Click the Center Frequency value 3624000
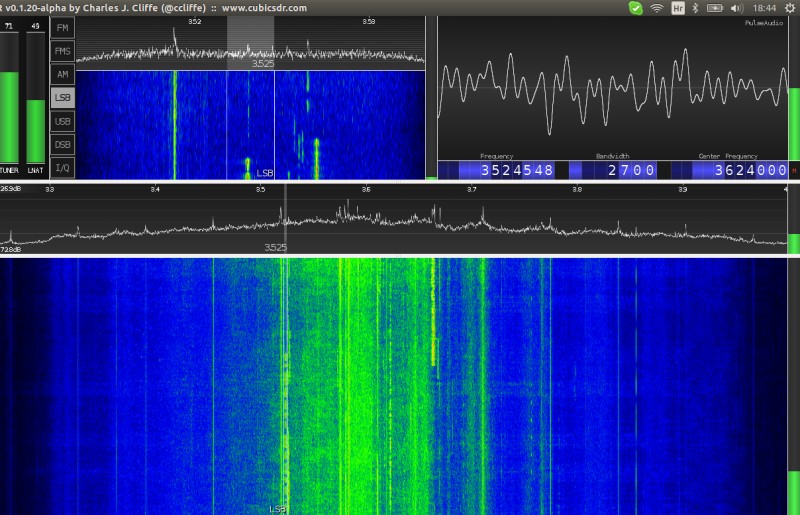The height and width of the screenshot is (515, 800). coord(751,170)
